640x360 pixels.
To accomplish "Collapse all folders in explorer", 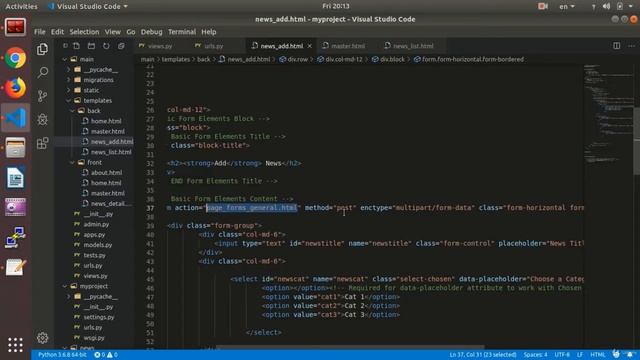I will click(121, 46).
